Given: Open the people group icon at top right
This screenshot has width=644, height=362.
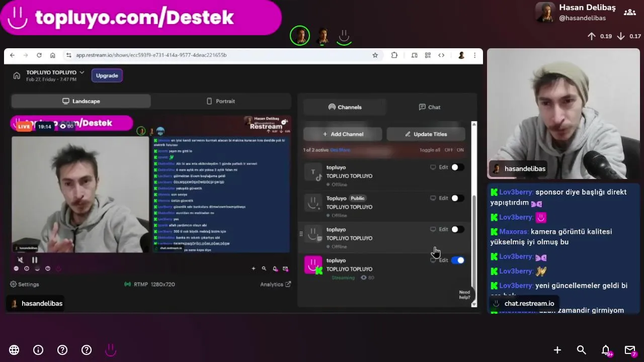Looking at the screenshot, I should coord(629,12).
